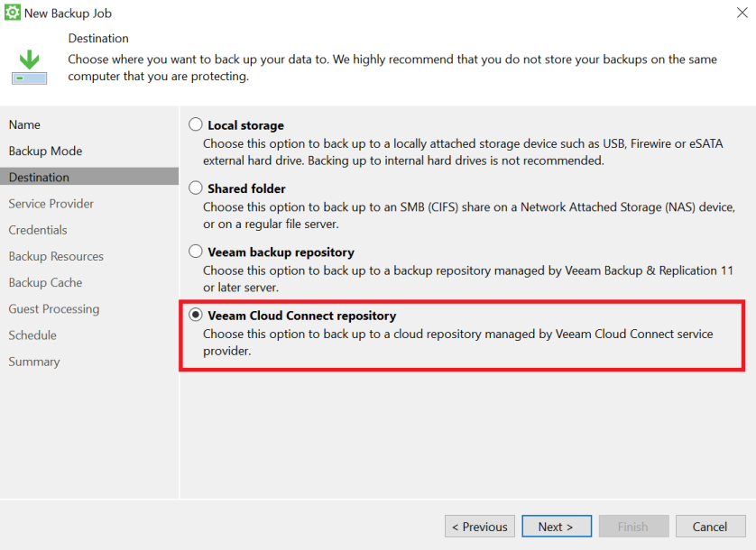Select the Destination step in sidebar
The height and width of the screenshot is (550, 756).
(89, 177)
